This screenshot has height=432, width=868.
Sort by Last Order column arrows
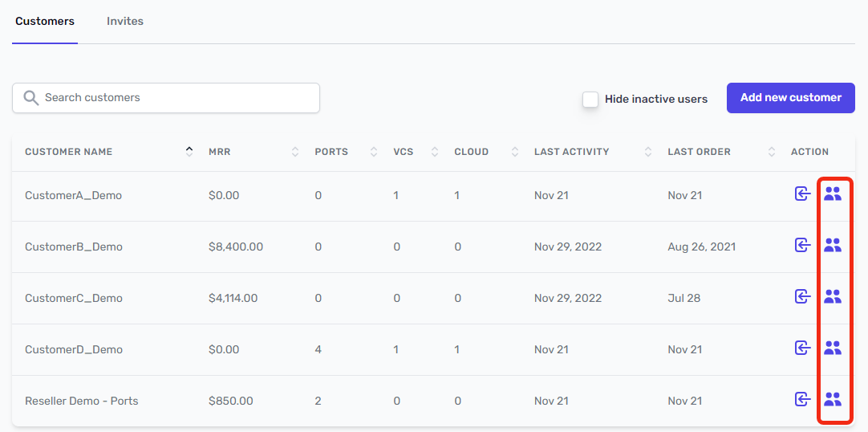pos(772,152)
